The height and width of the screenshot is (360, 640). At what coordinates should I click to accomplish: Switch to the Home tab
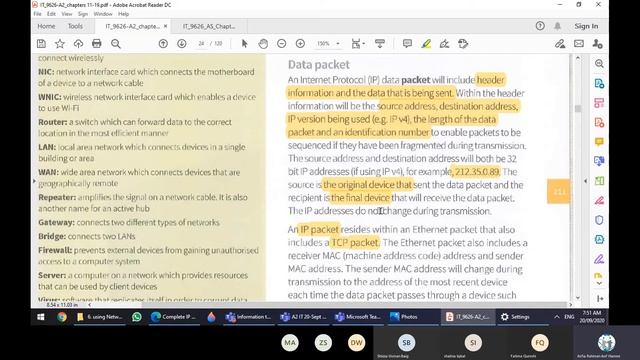(46, 26)
